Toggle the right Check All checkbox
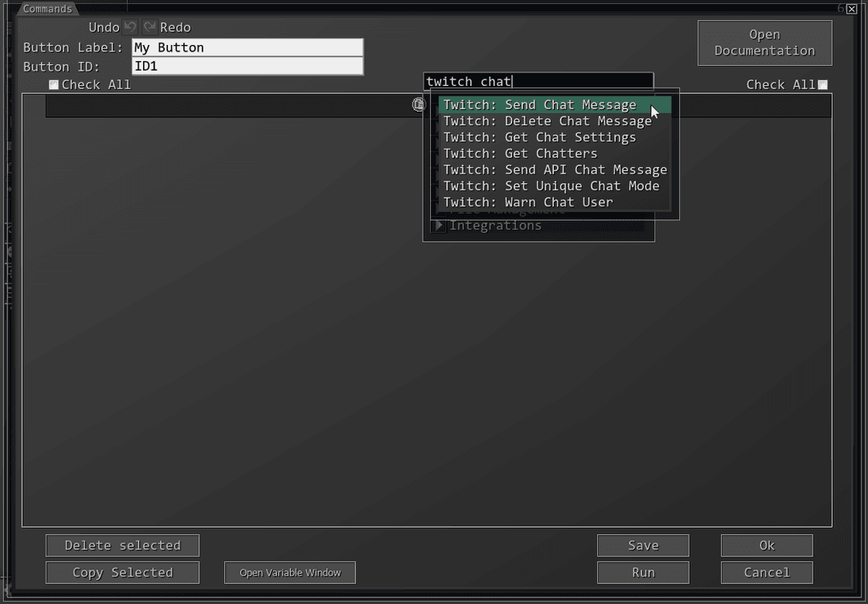The width and height of the screenshot is (868, 604). click(x=823, y=84)
